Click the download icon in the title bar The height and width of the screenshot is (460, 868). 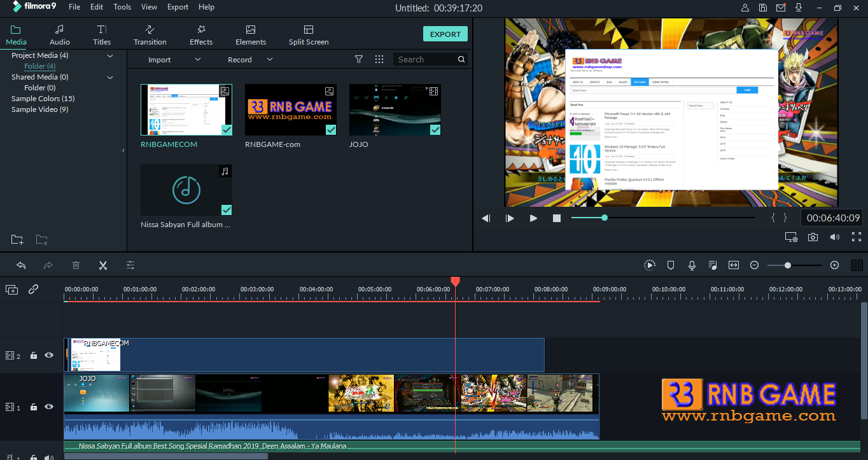coord(799,8)
